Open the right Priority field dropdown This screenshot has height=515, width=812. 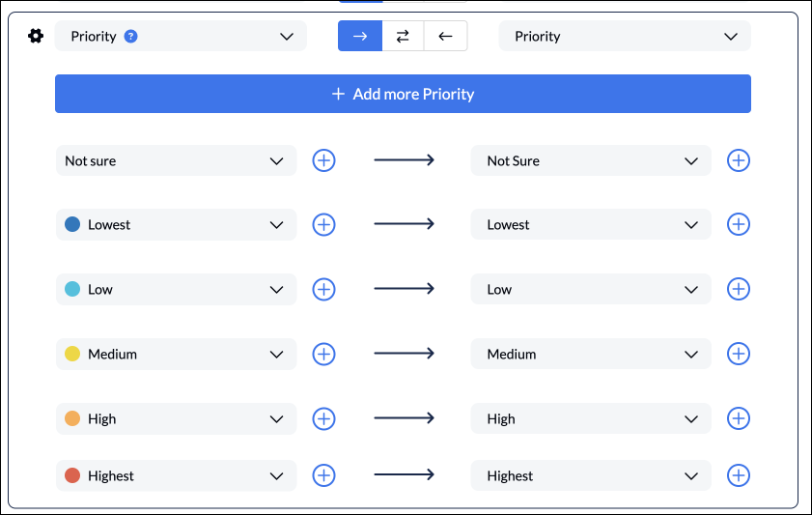point(625,37)
